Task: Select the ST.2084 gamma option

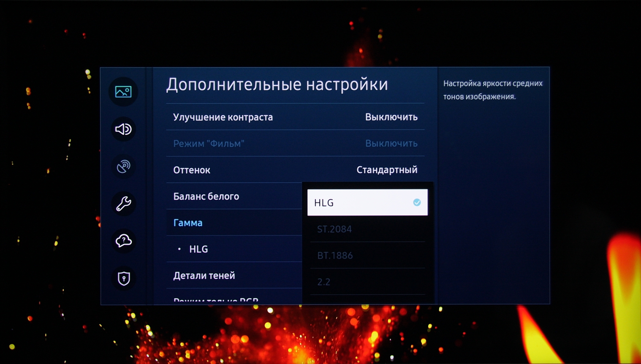Action: [x=367, y=229]
